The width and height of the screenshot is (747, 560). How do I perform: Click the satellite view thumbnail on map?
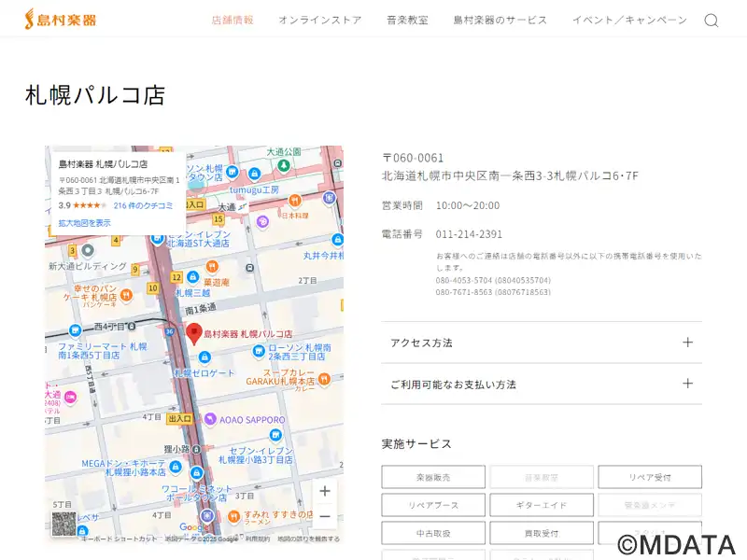pos(63,524)
